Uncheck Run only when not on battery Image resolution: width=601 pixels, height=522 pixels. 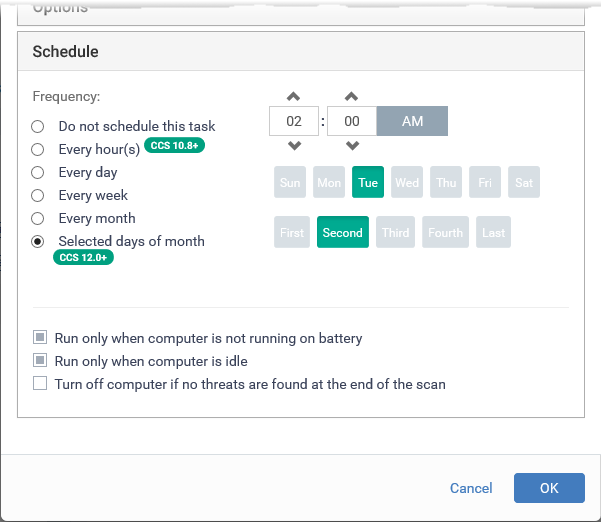point(40,337)
